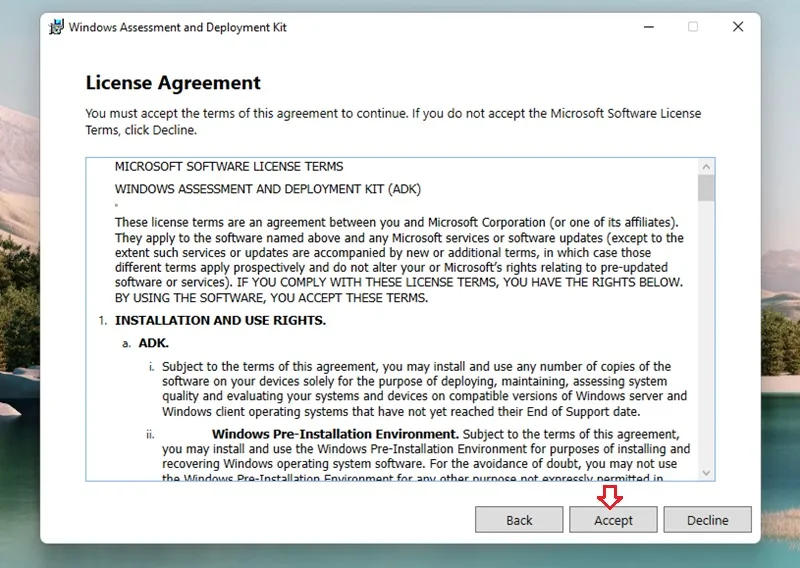Click the "MICROSOFT SOFTWARE LICENSE TERMS" line
The image size is (800, 568).
pos(229,167)
